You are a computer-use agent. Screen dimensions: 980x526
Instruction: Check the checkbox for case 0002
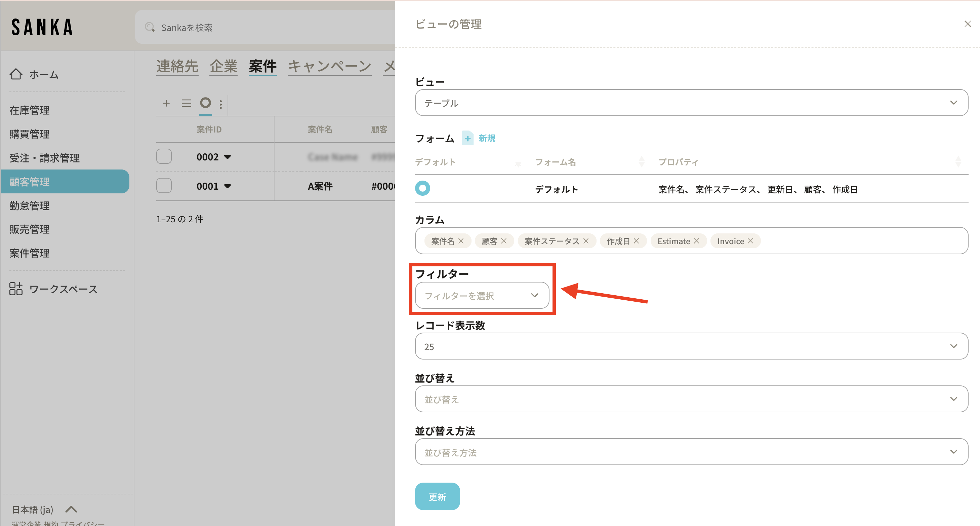click(x=164, y=156)
